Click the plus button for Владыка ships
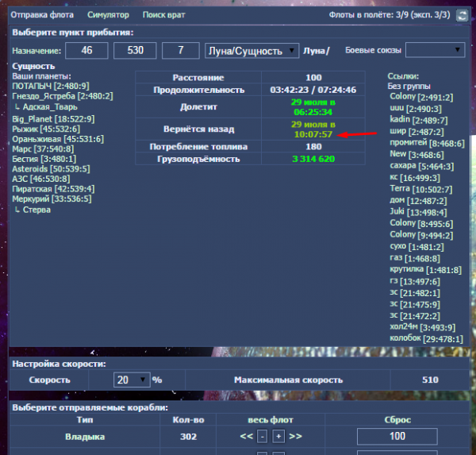Screen dimensions: 476x455 click(x=278, y=437)
